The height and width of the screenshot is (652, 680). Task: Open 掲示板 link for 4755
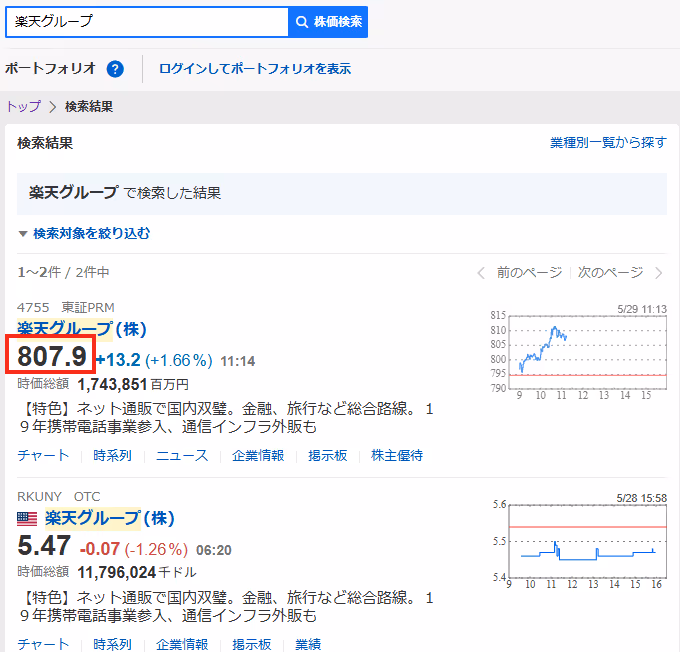[x=328, y=455]
